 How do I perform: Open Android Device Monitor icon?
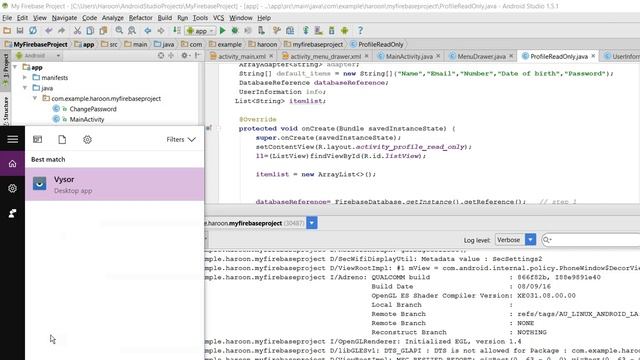point(345,31)
